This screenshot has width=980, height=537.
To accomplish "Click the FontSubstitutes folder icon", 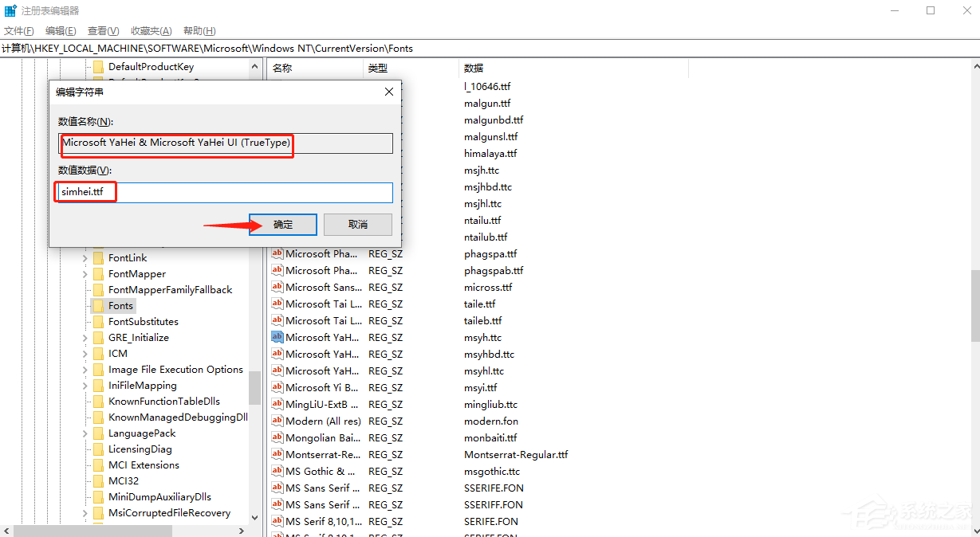I will (x=97, y=321).
